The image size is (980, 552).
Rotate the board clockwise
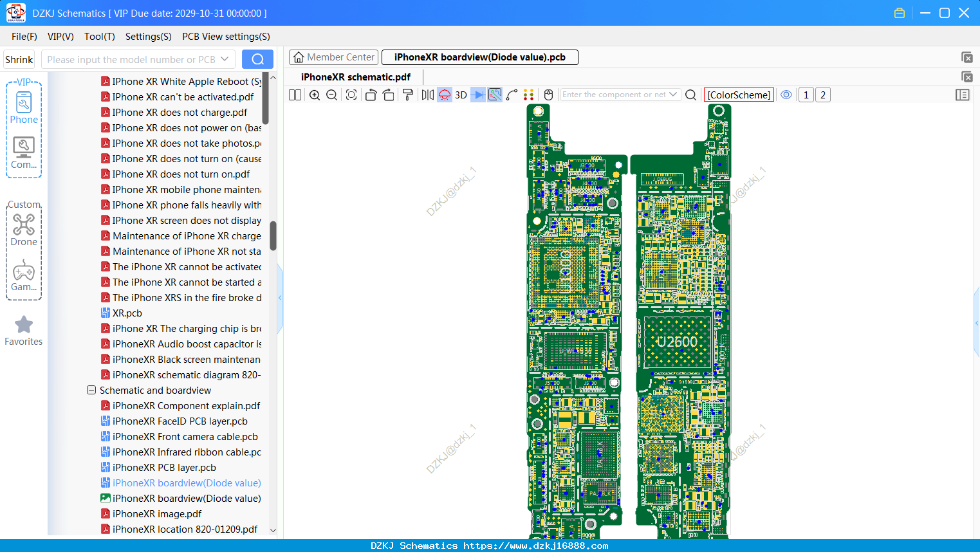389,95
